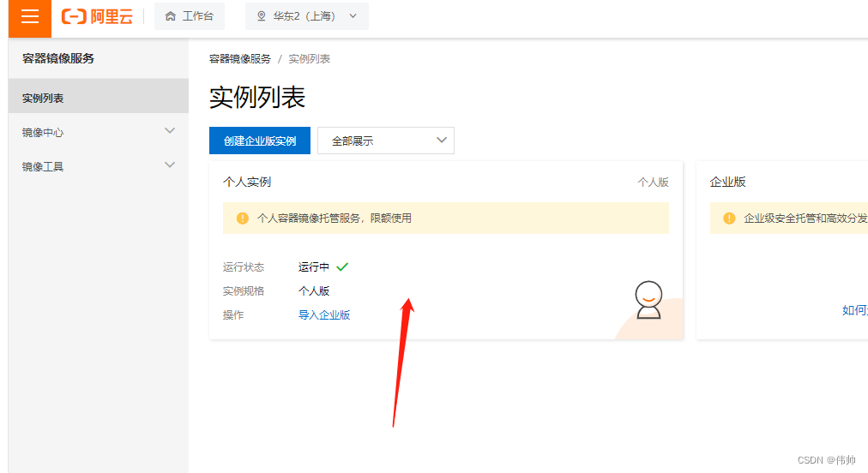The image size is (868, 473).
Task: Expand the 镜像中心 chevron
Action: pyautogui.click(x=170, y=131)
